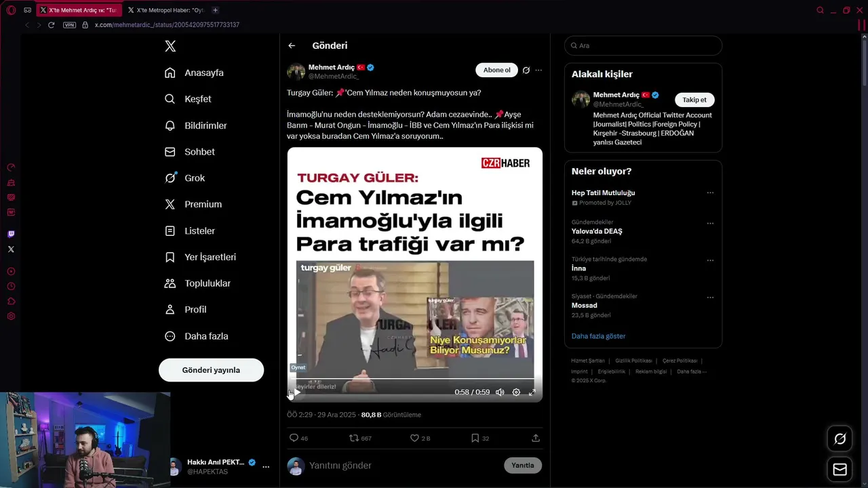Open video settings gear
This screenshot has width=868, height=488.
516,392
